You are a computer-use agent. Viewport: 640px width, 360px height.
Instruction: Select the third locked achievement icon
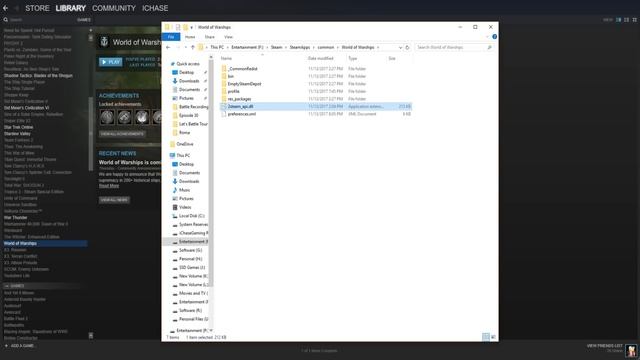(142, 117)
